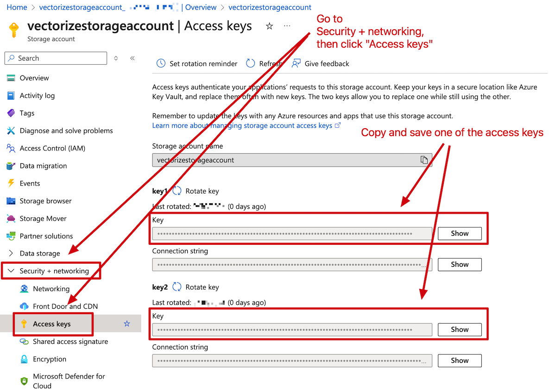Pin Access keys with sidebar star
Image resolution: width=556 pixels, height=392 pixels.
(x=127, y=324)
